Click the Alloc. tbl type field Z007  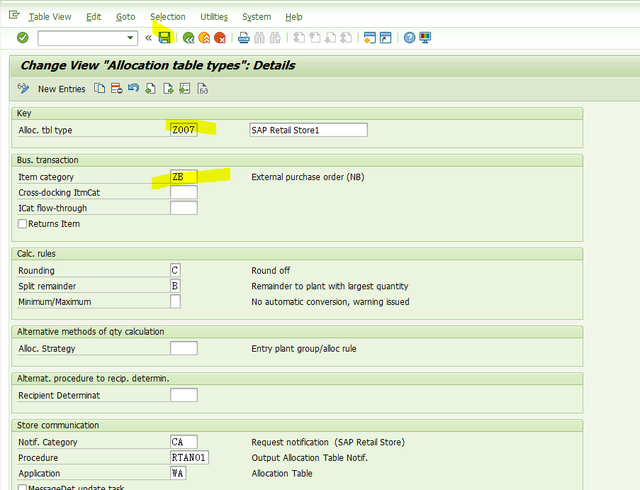click(x=184, y=130)
